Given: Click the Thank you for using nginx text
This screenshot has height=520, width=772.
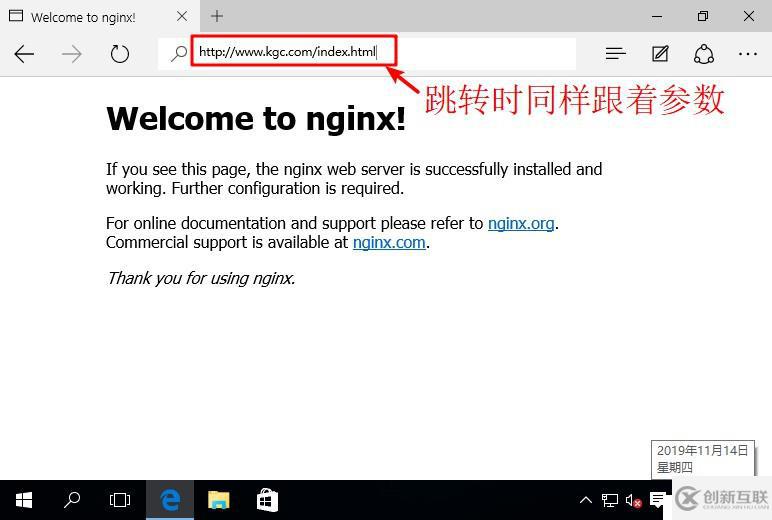Looking at the screenshot, I should (201, 278).
